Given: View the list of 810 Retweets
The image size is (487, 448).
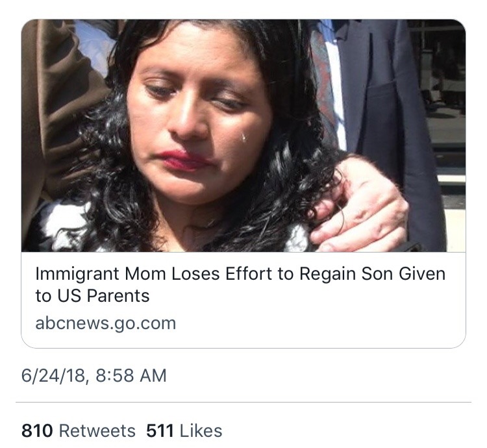Looking at the screenshot, I should click(x=79, y=430).
